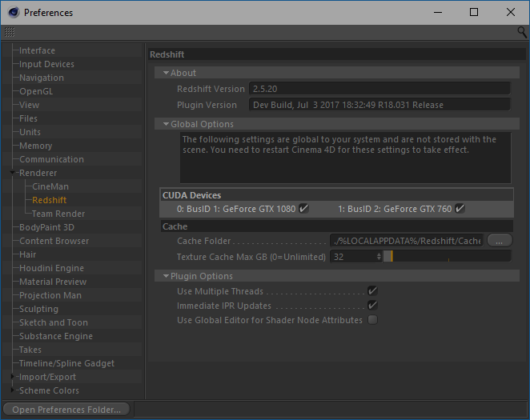Image resolution: width=530 pixels, height=420 pixels.
Task: Disable the GeForce GTX 1080 device checkbox
Action: (303, 209)
